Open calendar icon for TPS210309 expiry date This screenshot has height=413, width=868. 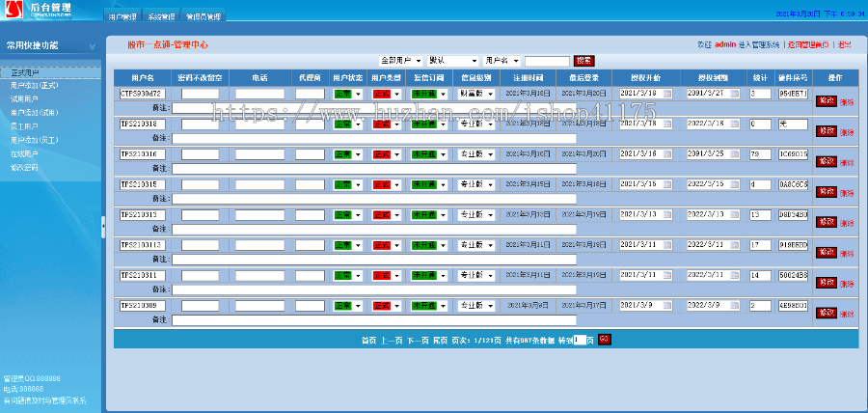735,306
